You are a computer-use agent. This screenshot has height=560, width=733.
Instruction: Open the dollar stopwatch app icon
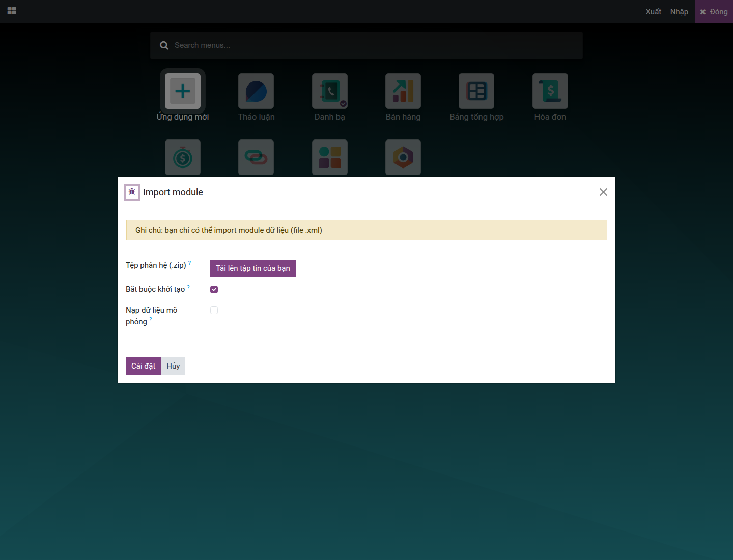(183, 158)
